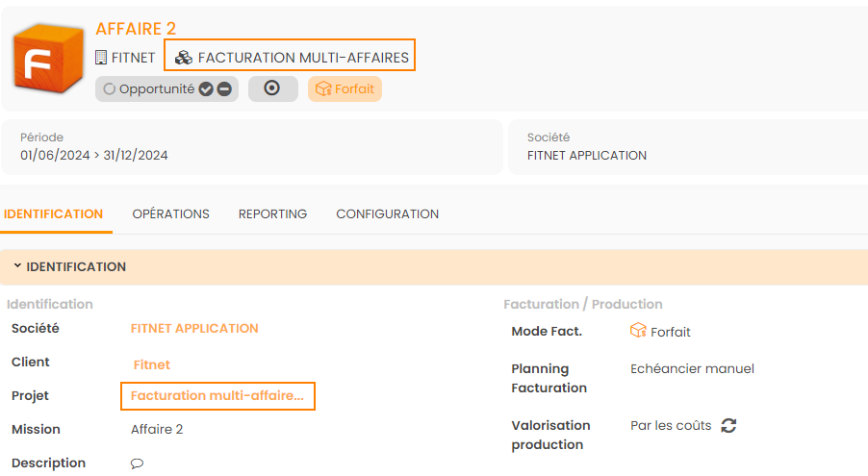Open the FITNET APPLICATION company link

[x=194, y=328]
